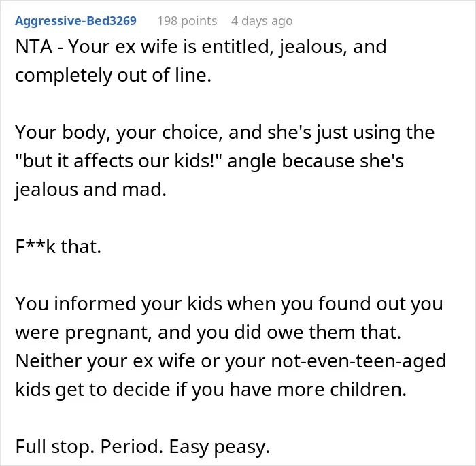The height and width of the screenshot is (466, 476).
Task: Click the 'did owe them that.' phrase
Action: click(318, 332)
